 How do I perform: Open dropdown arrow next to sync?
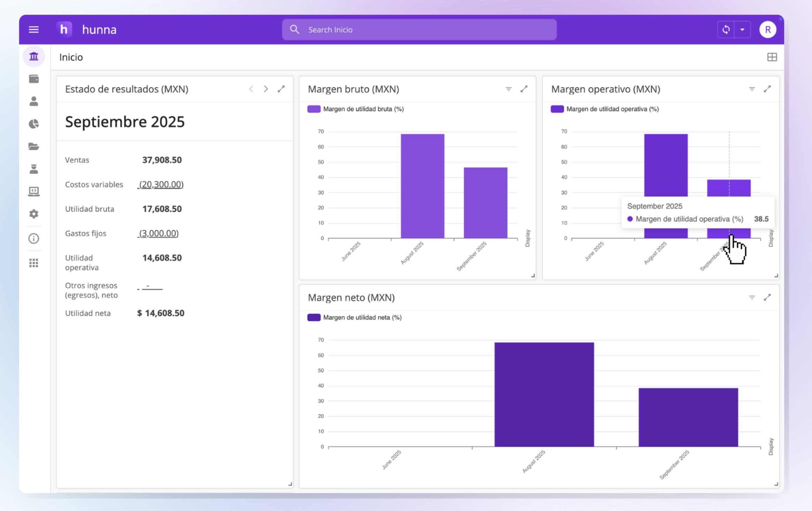coord(742,30)
